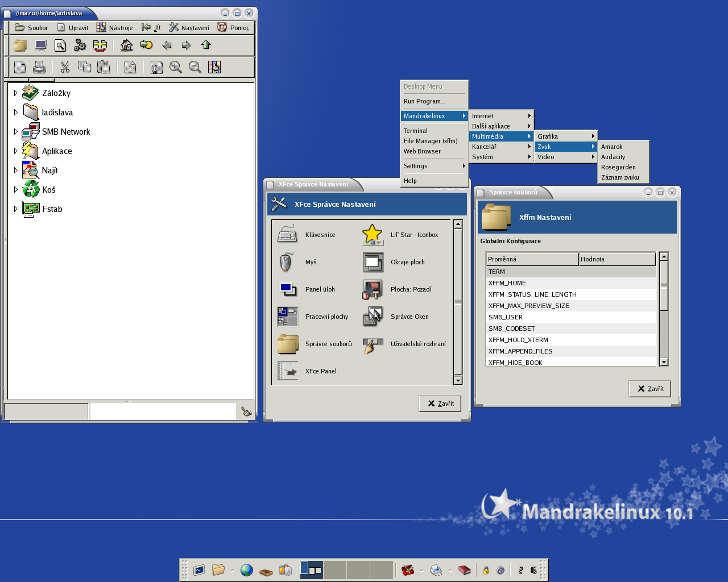
Task: Click the paste clipboard icon
Action: 104,67
